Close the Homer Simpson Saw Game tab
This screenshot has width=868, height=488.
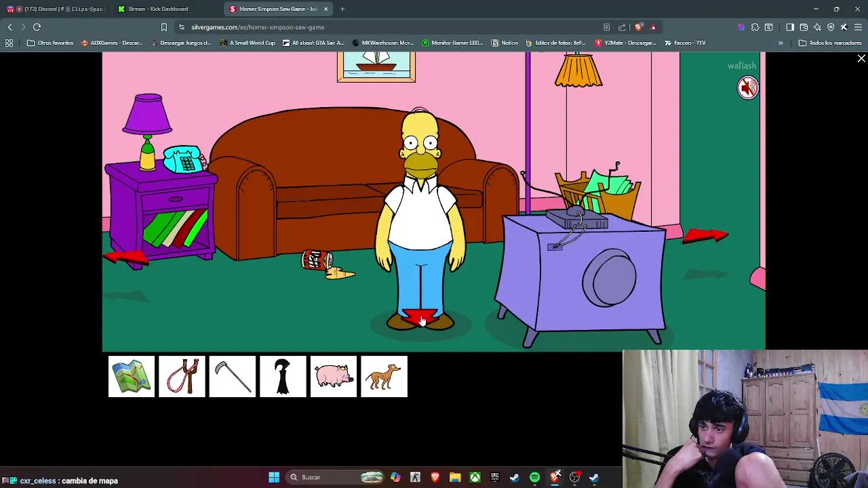tap(326, 9)
